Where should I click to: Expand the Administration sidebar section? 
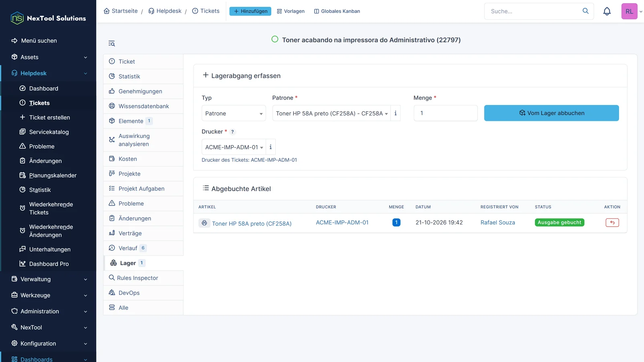tap(48, 311)
